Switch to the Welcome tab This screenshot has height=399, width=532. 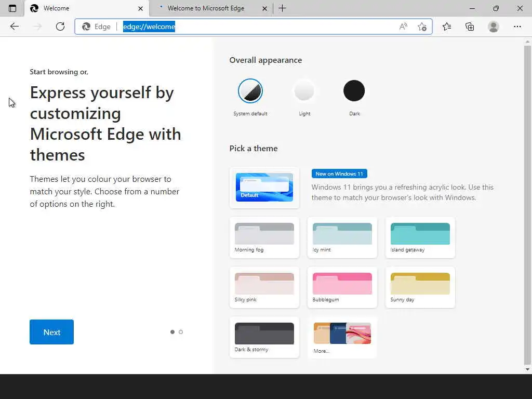(x=87, y=8)
